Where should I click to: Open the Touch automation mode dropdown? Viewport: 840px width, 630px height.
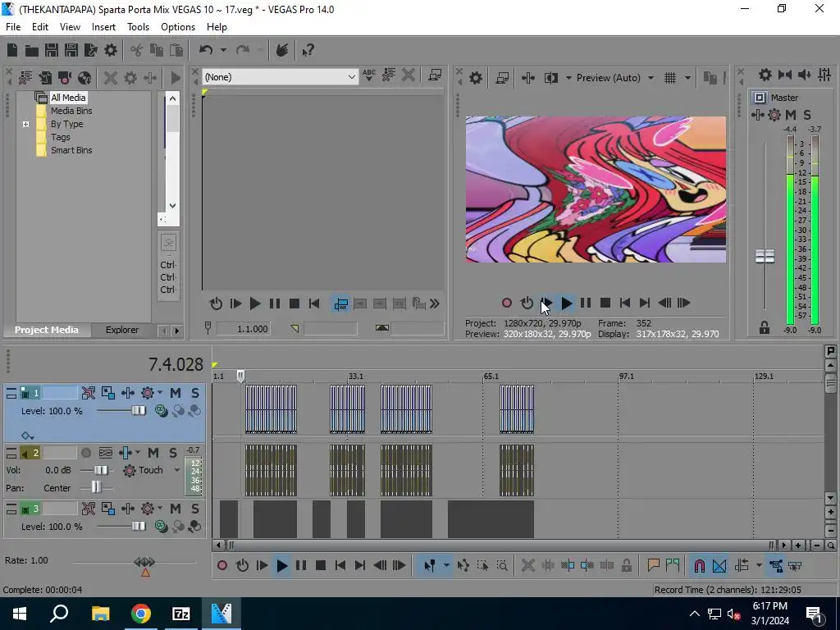click(x=177, y=470)
